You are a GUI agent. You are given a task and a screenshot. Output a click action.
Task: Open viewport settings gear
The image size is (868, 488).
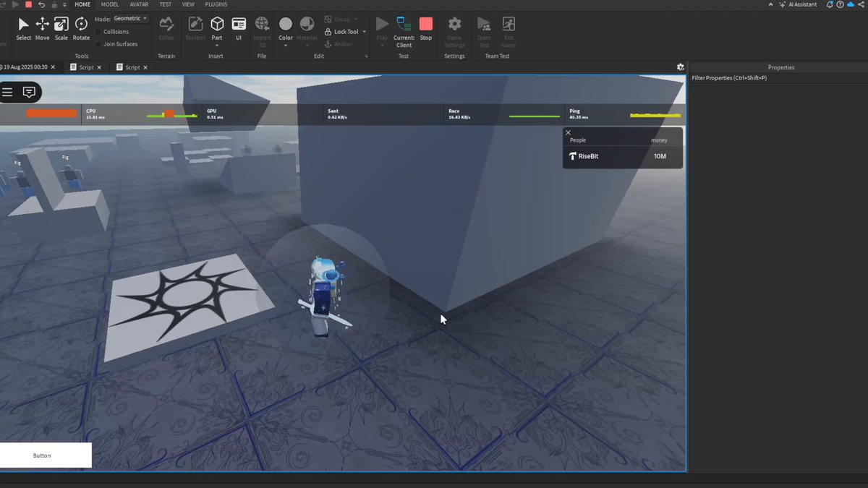(x=680, y=67)
